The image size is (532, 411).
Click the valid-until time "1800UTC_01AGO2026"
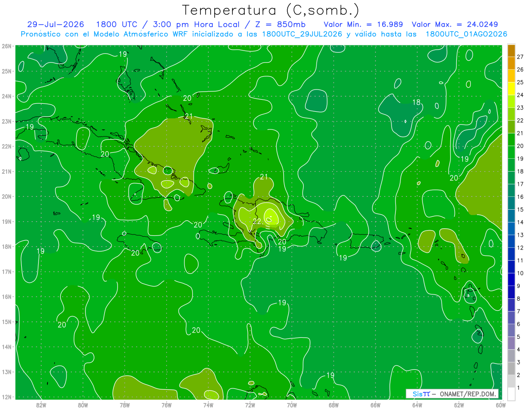coord(466,34)
